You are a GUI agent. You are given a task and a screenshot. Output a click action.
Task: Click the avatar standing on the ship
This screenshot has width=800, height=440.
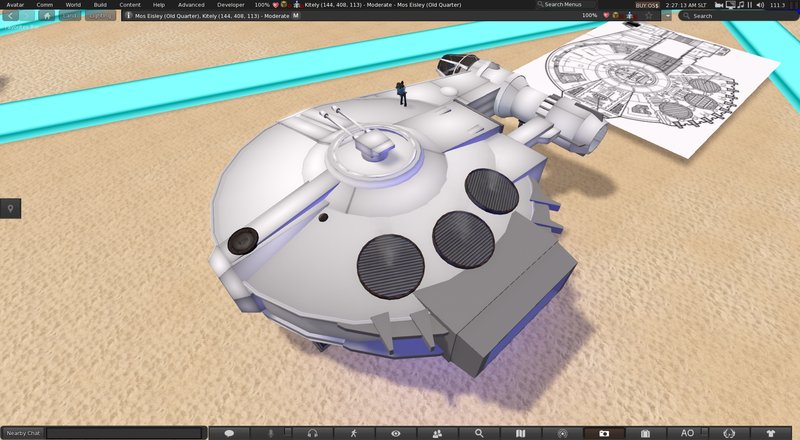tap(402, 93)
